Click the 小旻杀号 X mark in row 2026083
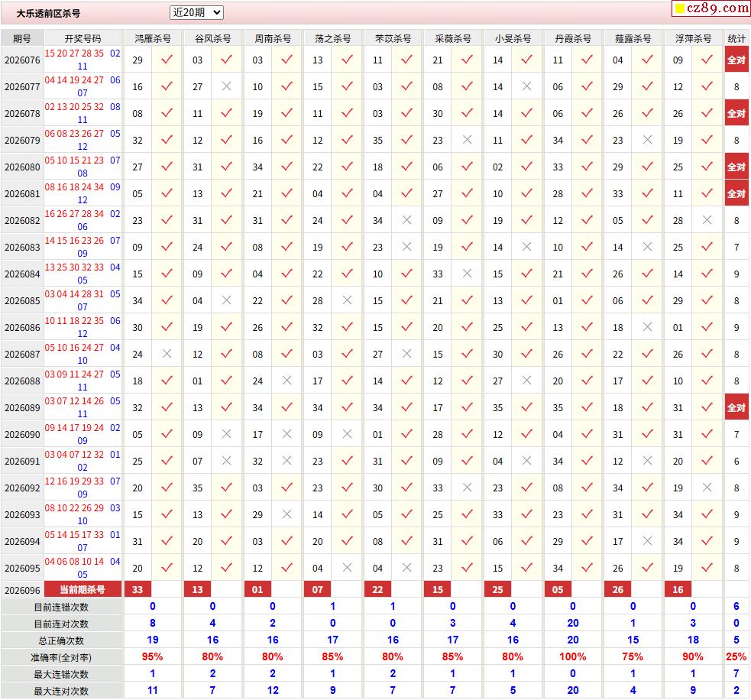The width and height of the screenshot is (751, 700). pyautogui.click(x=526, y=247)
